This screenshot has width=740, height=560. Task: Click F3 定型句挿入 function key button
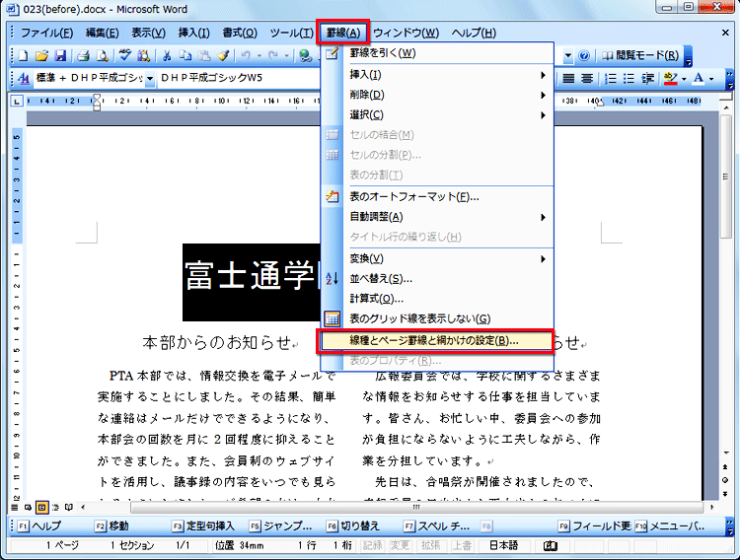[203, 526]
